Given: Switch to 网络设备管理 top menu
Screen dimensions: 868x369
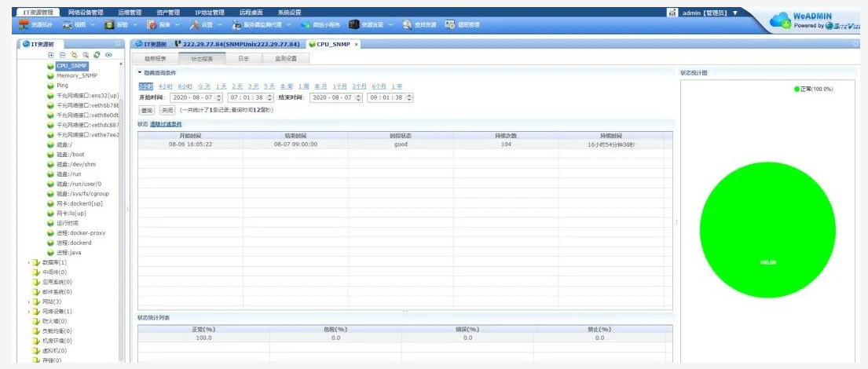Looking at the screenshot, I should (86, 13).
